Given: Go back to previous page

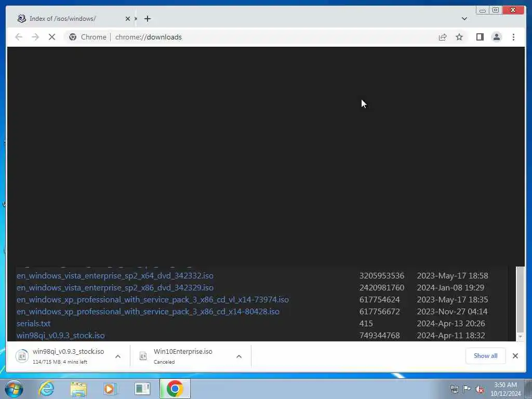Looking at the screenshot, I should 19,37.
